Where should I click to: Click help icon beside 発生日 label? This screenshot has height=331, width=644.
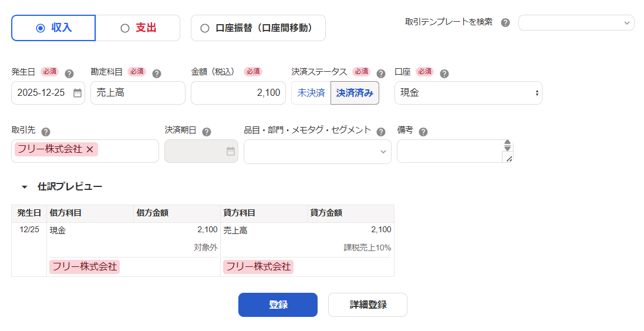coord(69,73)
